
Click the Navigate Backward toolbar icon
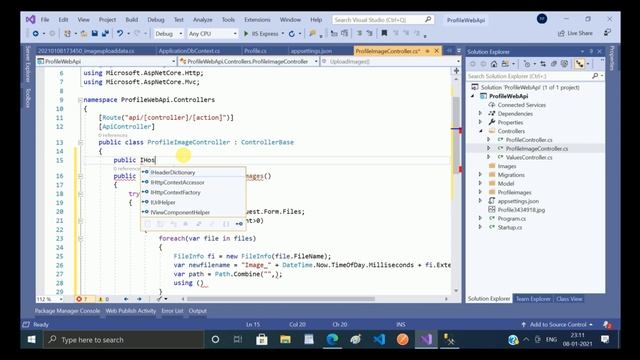[x=36, y=33]
